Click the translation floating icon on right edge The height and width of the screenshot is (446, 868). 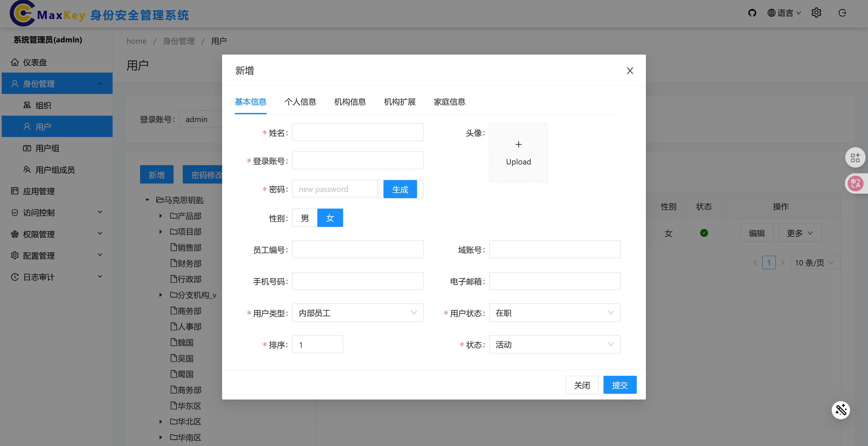pyautogui.click(x=856, y=183)
